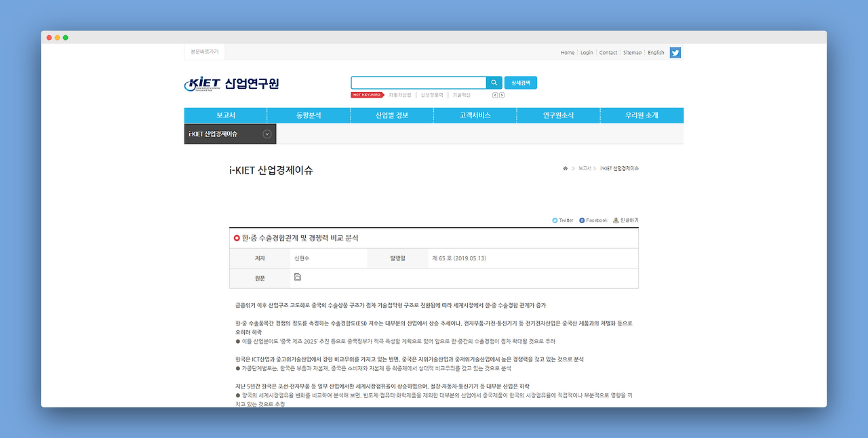The height and width of the screenshot is (438, 868).
Task: Switch to the English site
Action: (656, 52)
